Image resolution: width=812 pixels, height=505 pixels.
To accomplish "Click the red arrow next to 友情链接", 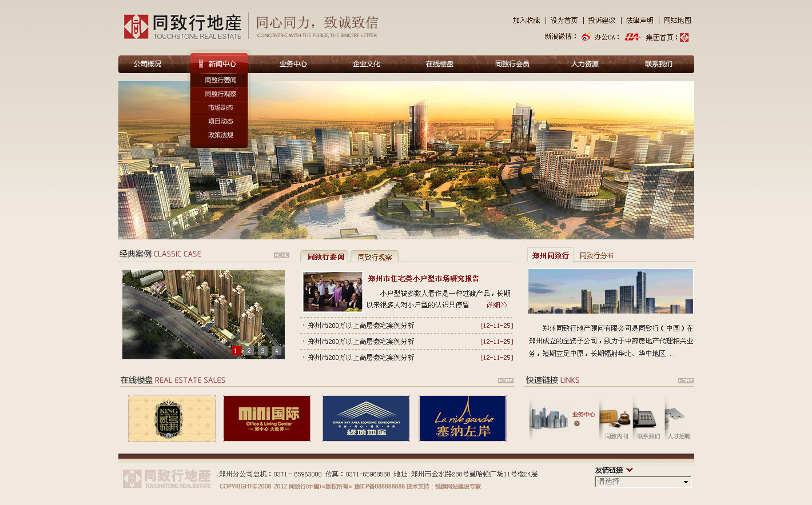I will (630, 470).
